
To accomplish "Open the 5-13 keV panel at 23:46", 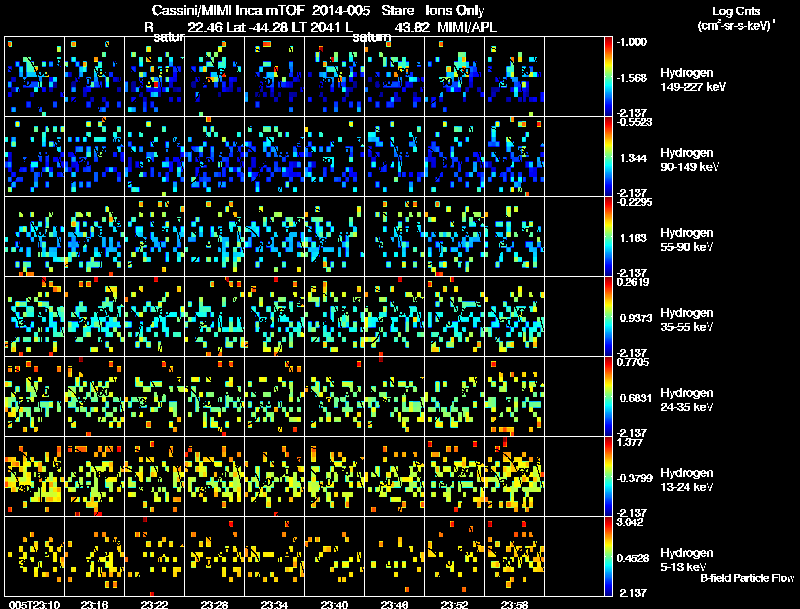I will 395,556.
